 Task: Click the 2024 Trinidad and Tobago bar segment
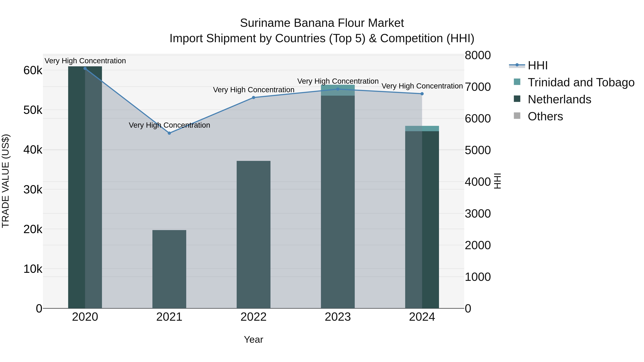[x=422, y=128]
